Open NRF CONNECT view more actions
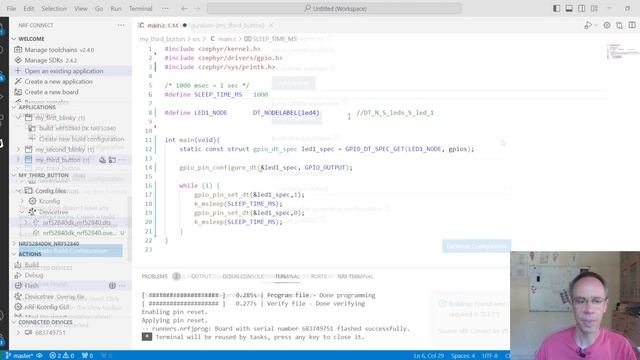 coord(121,25)
